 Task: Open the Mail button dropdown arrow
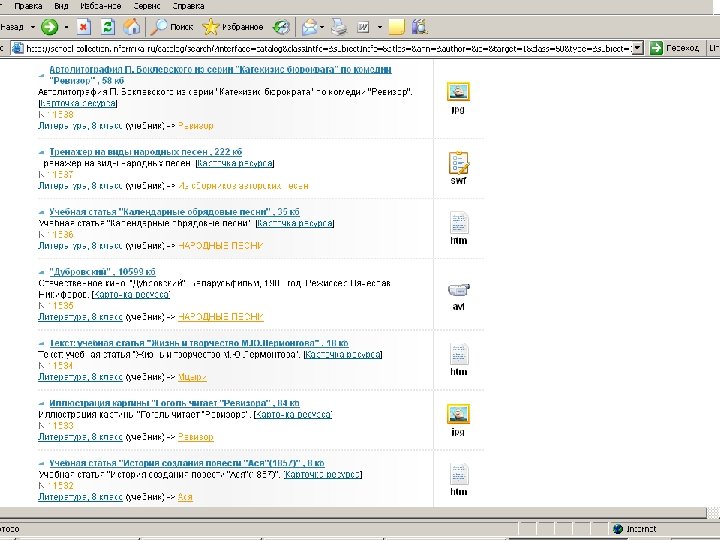[x=322, y=27]
